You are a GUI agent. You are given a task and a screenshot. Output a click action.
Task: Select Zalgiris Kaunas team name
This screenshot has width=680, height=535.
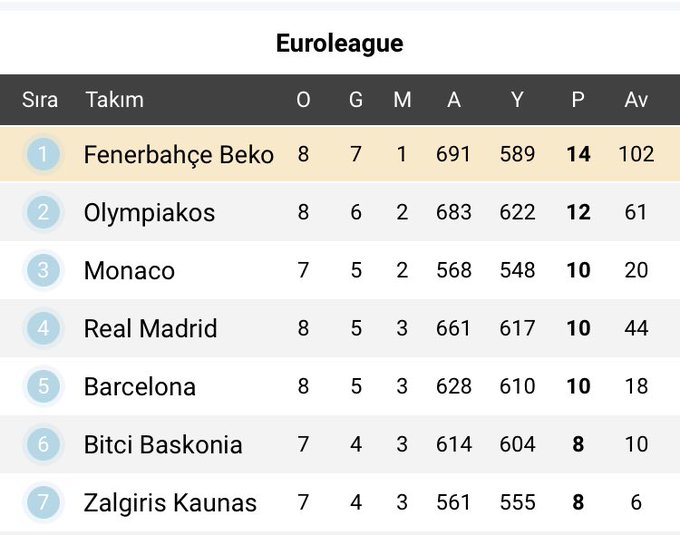click(x=170, y=503)
